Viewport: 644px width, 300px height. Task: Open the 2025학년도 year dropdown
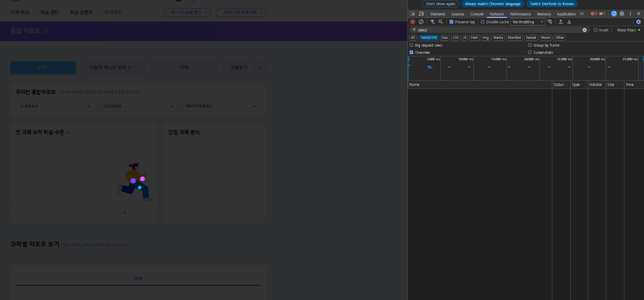pos(138,106)
